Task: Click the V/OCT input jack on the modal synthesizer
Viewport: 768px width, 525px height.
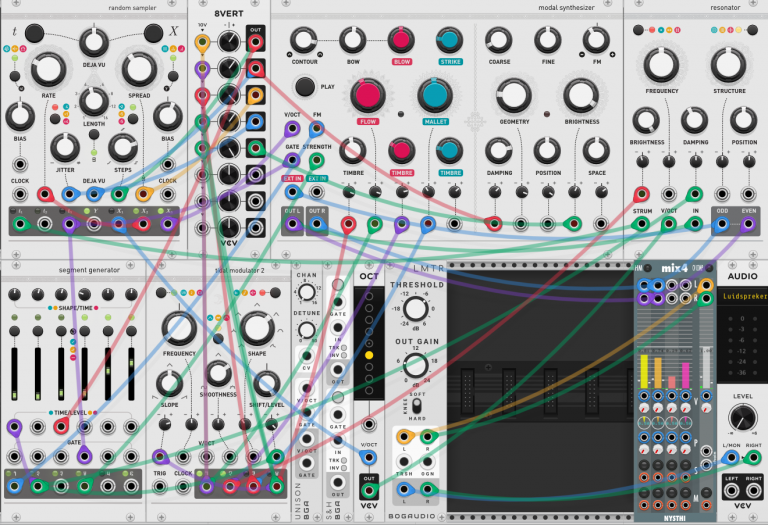Action: point(292,129)
